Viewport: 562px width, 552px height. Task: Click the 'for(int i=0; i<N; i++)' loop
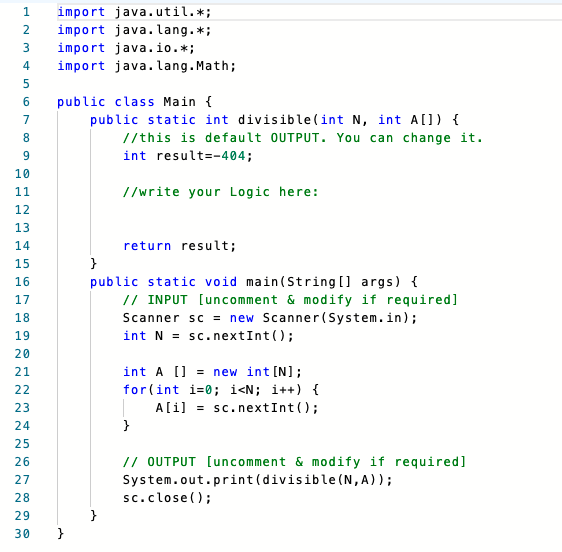click(212, 390)
